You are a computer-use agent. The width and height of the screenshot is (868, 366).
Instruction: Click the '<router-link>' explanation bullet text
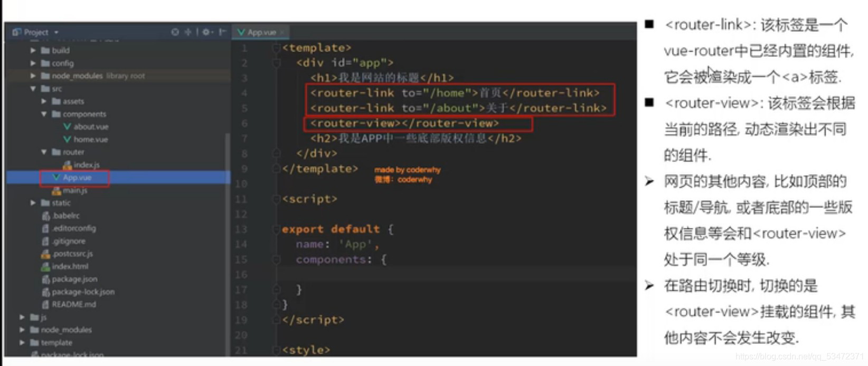click(x=759, y=51)
